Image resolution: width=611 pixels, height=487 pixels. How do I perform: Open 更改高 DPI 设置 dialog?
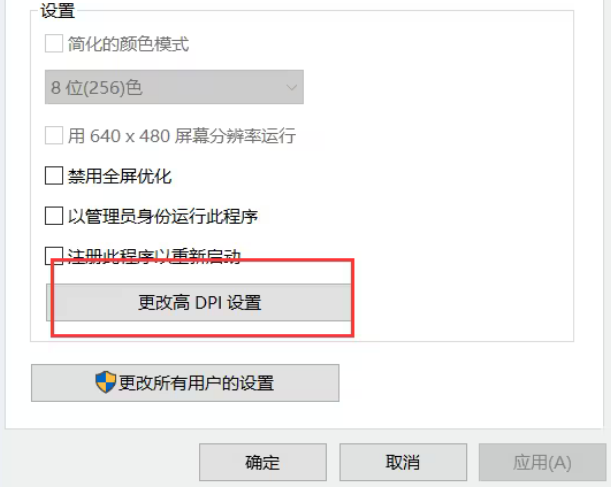click(x=199, y=302)
